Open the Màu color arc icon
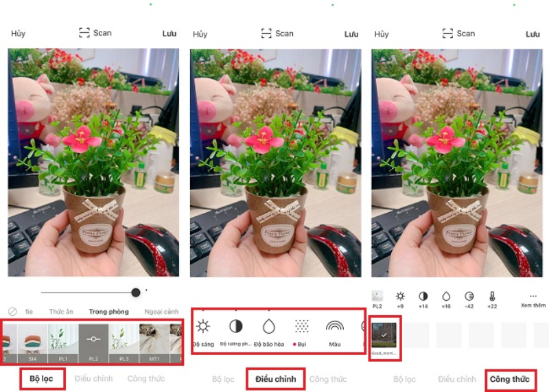This screenshot has height=392, width=549. (x=335, y=326)
